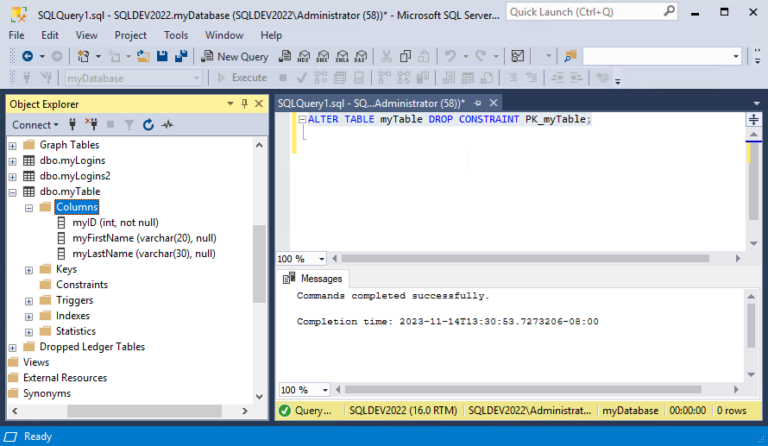Open the Window menu
768x446 pixels.
[224, 35]
